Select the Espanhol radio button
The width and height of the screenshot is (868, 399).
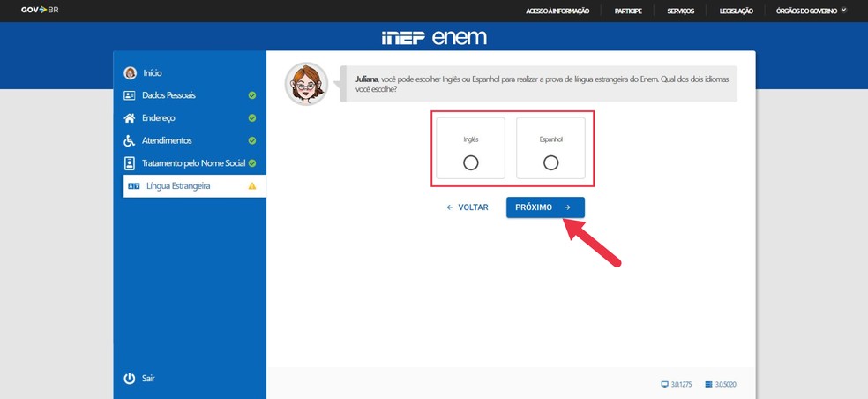tap(550, 163)
